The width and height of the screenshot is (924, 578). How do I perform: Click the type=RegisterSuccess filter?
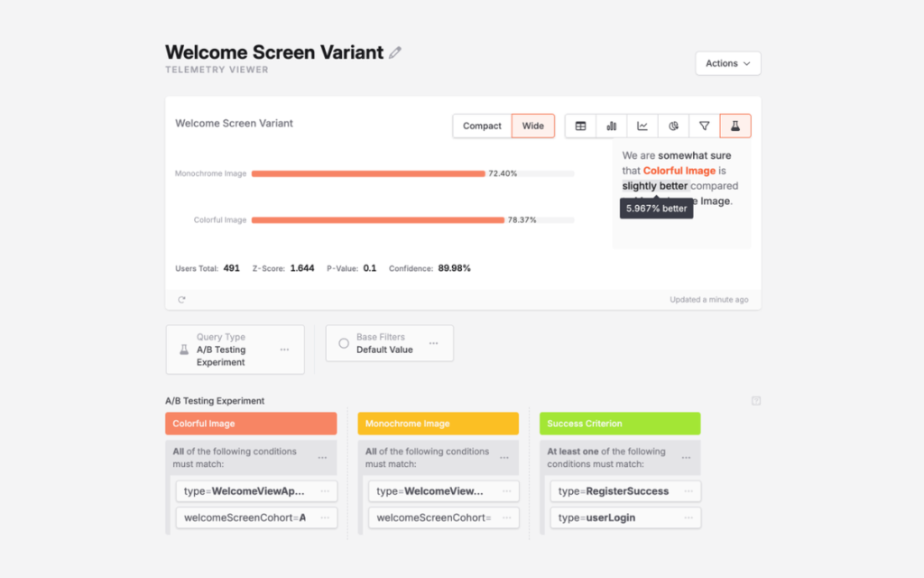[626, 491]
